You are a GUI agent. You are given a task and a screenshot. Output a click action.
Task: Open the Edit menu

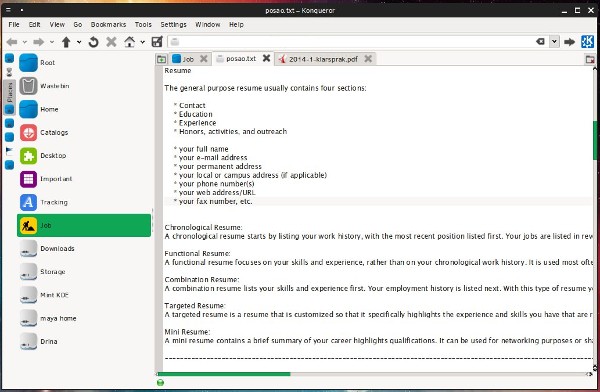point(34,24)
